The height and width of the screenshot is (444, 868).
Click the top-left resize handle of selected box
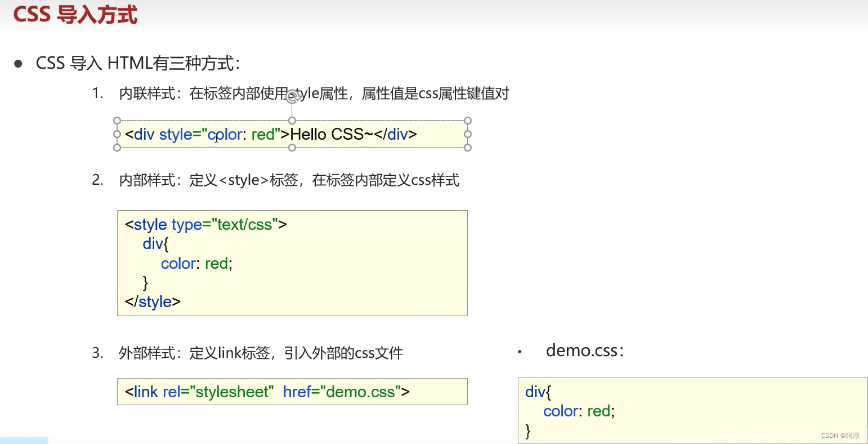pyautogui.click(x=117, y=121)
